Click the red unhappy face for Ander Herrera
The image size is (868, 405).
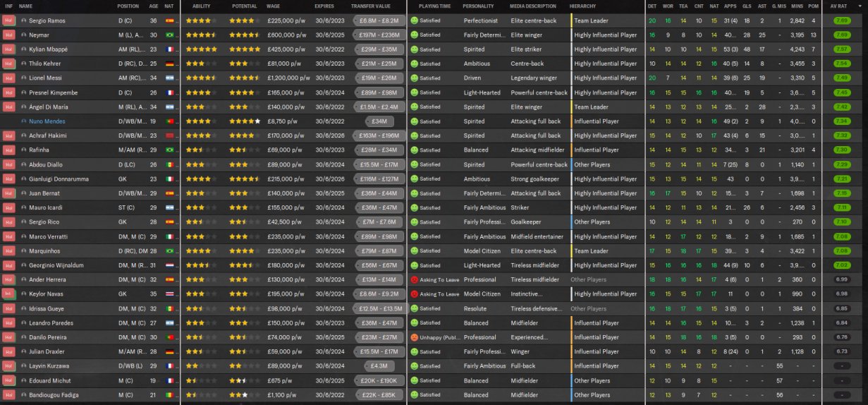(x=414, y=279)
